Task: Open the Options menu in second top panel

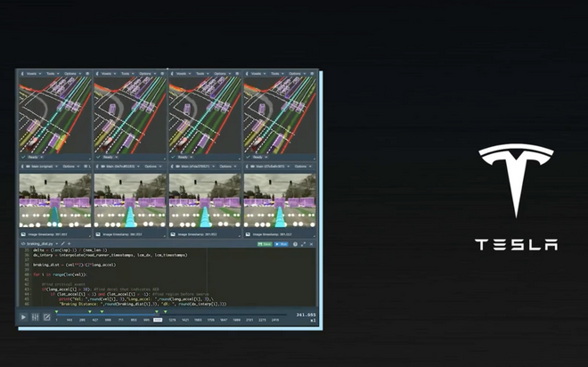Action: [148, 74]
